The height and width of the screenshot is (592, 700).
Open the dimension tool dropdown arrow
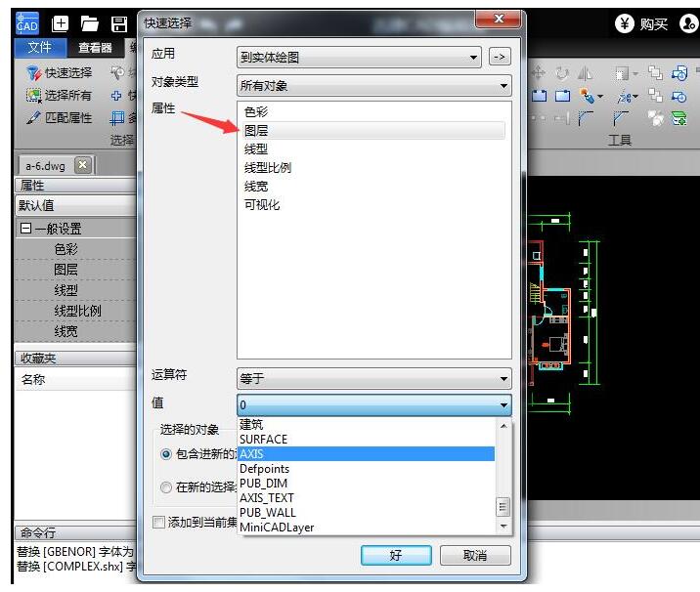point(635,97)
